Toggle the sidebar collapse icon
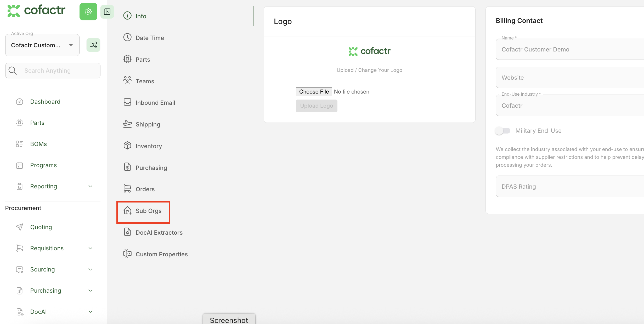The height and width of the screenshot is (324, 644). [107, 11]
